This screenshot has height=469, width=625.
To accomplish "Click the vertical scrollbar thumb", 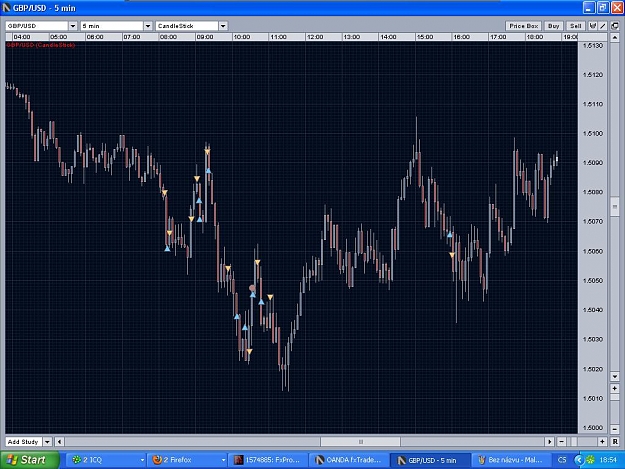I will (615, 206).
